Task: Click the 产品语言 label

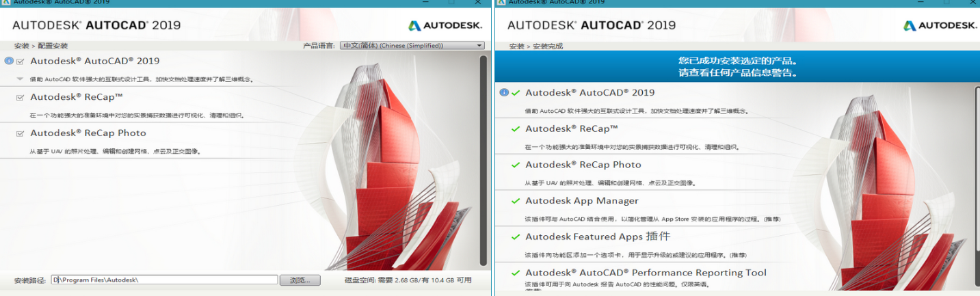Action: 319,46
